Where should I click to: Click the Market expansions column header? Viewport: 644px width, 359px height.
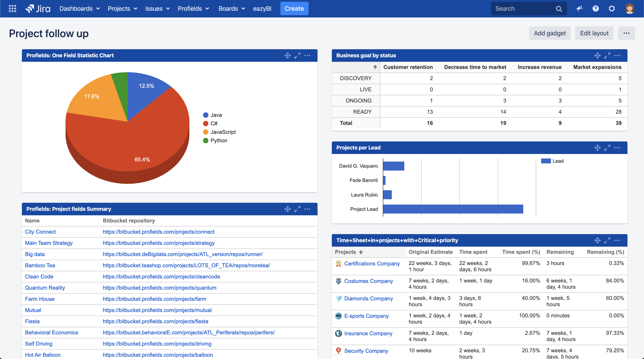(x=597, y=67)
